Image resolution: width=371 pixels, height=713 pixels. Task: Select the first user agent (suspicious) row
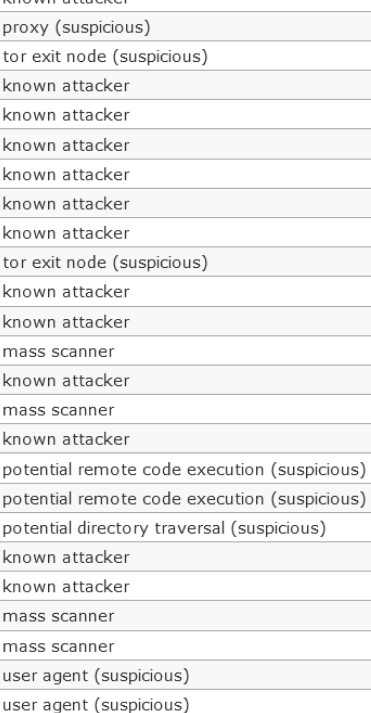click(x=186, y=675)
